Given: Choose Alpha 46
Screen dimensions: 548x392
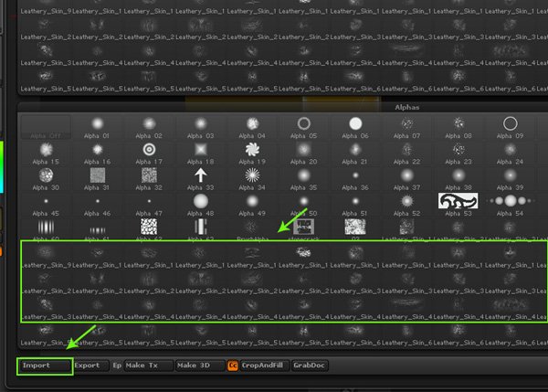Looking at the screenshot, I should coord(97,206).
